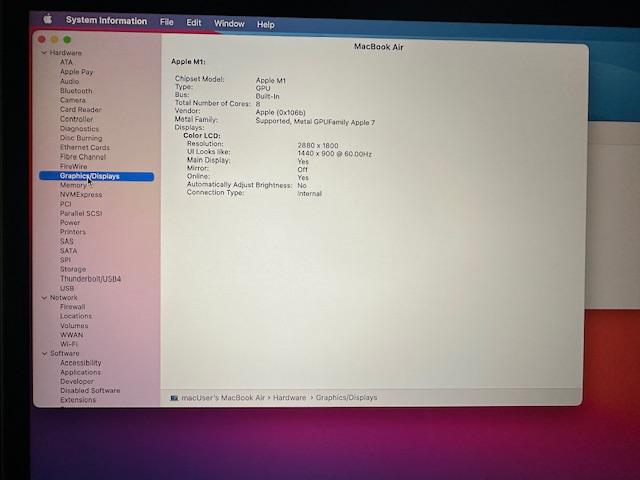The image size is (640, 480).
Task: Select Memory in the sidebar
Action: tap(73, 185)
